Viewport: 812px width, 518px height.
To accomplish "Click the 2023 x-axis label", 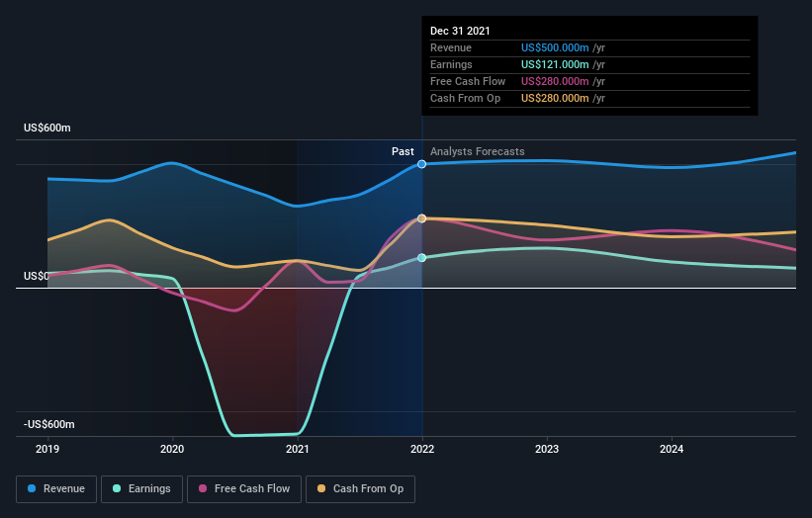I will coord(547,449).
